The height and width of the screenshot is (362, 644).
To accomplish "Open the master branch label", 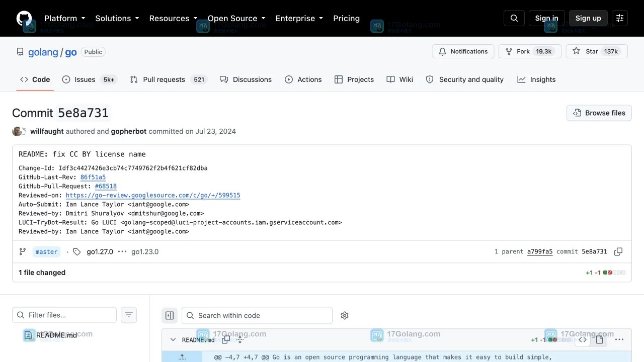I will pos(47,252).
